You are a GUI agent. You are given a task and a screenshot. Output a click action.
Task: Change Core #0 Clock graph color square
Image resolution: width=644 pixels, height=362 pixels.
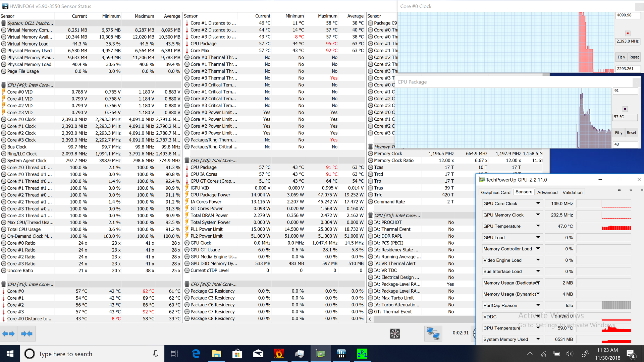[x=628, y=33]
